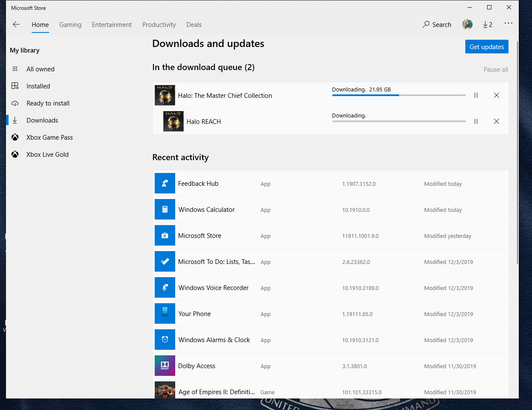
Task: Switch to the Home tab
Action: point(40,25)
